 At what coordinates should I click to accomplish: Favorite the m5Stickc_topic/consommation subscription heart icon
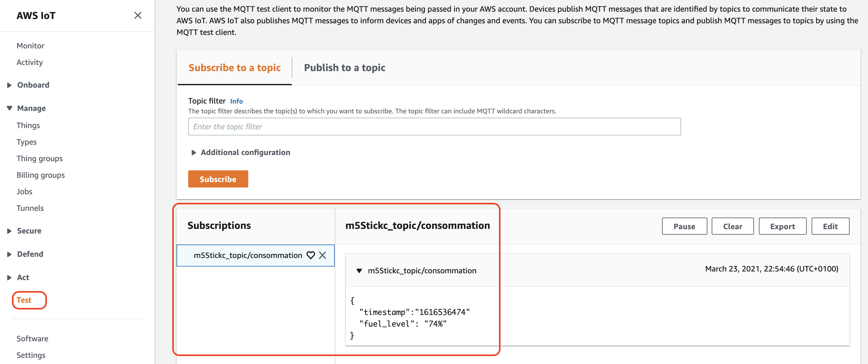pos(310,255)
